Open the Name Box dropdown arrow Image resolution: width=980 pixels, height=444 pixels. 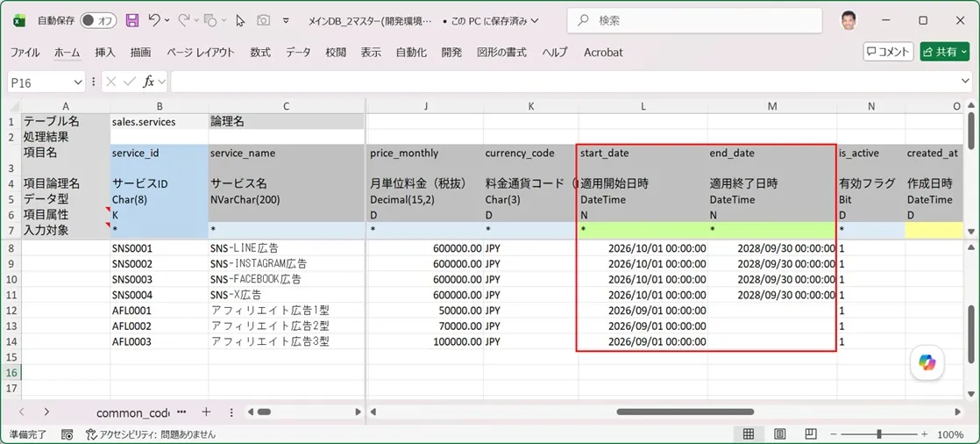click(79, 82)
